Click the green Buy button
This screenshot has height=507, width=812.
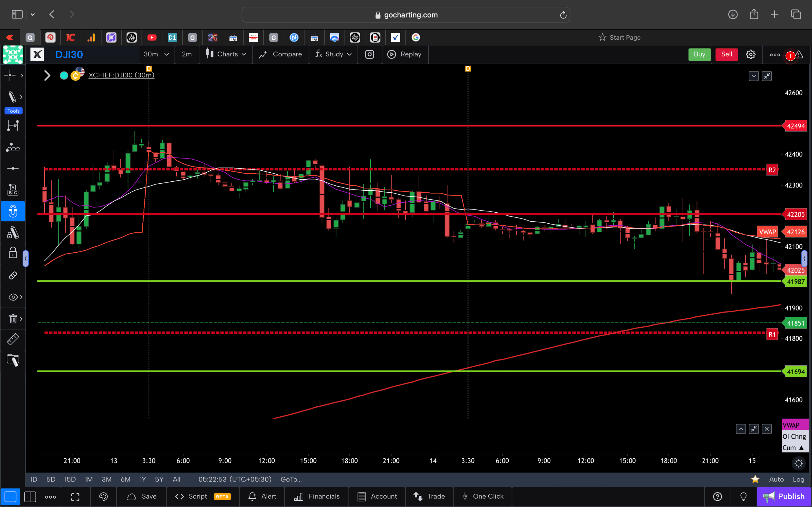[699, 54]
